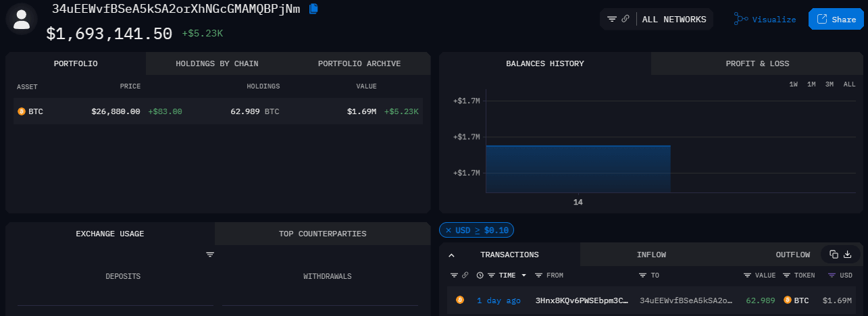Sort by PRICE column header
Image resolution: width=868 pixels, height=316 pixels.
(x=130, y=86)
